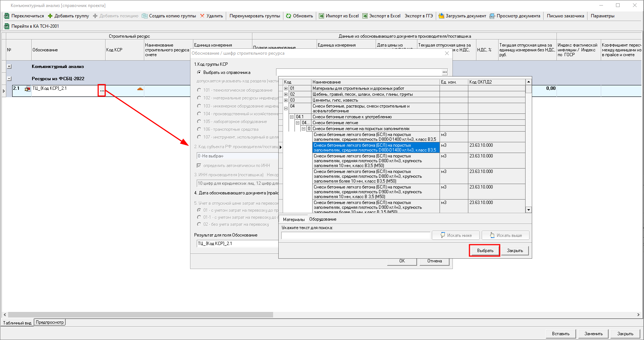This screenshot has width=644, height=340.
Task: Select radio option '101 - технологическое оборудование'
Action: point(199,90)
